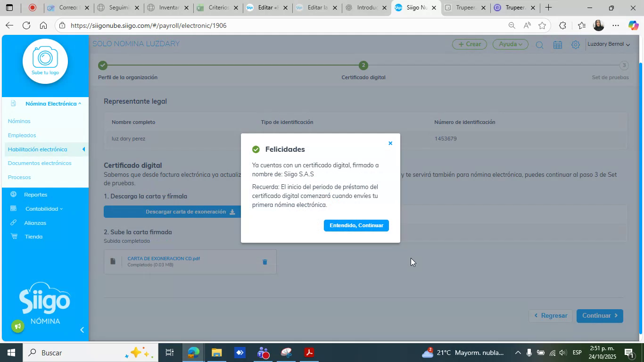This screenshot has width=644, height=362.
Task: Open Nóminas in sidebar
Action: [x=19, y=121]
